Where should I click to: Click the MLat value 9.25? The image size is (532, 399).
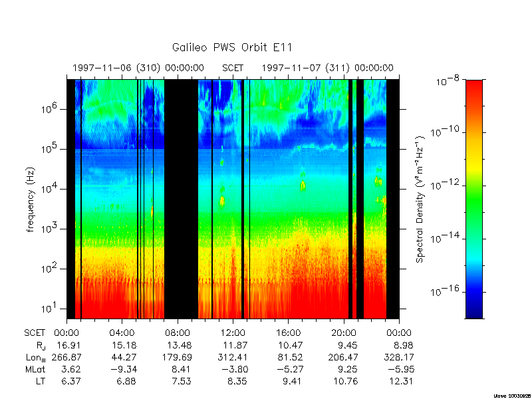347,369
